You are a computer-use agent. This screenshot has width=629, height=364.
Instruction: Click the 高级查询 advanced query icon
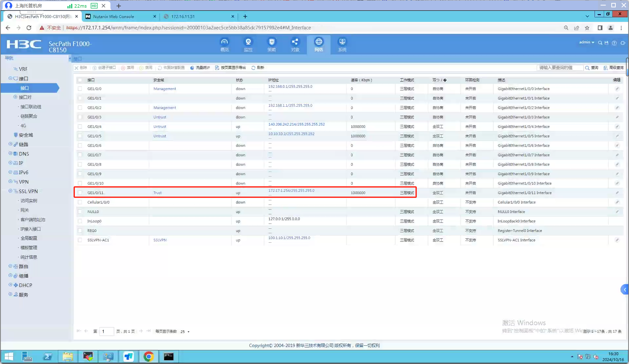(605, 68)
